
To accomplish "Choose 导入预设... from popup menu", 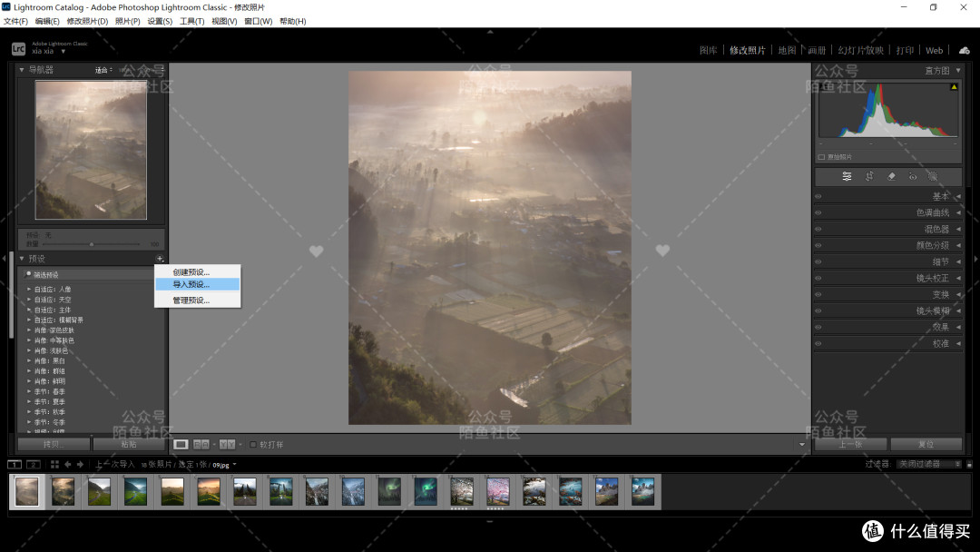I will 198,284.
